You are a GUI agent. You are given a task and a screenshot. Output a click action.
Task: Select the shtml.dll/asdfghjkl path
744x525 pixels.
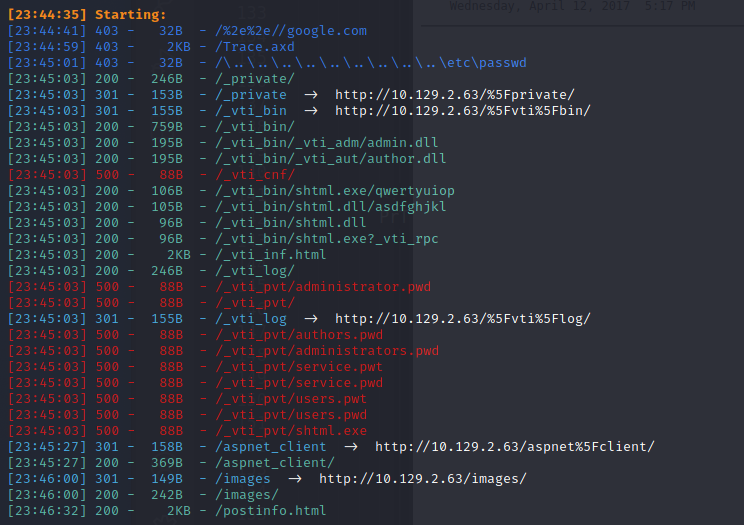[330, 207]
